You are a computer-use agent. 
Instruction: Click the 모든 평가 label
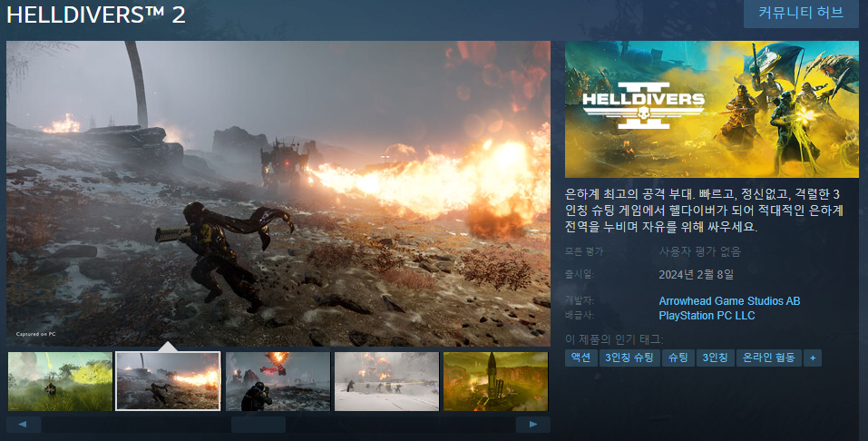point(584,251)
